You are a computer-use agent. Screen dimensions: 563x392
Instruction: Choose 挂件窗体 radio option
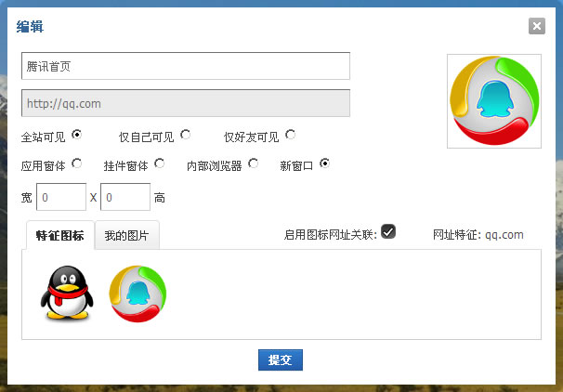pyautogui.click(x=160, y=163)
